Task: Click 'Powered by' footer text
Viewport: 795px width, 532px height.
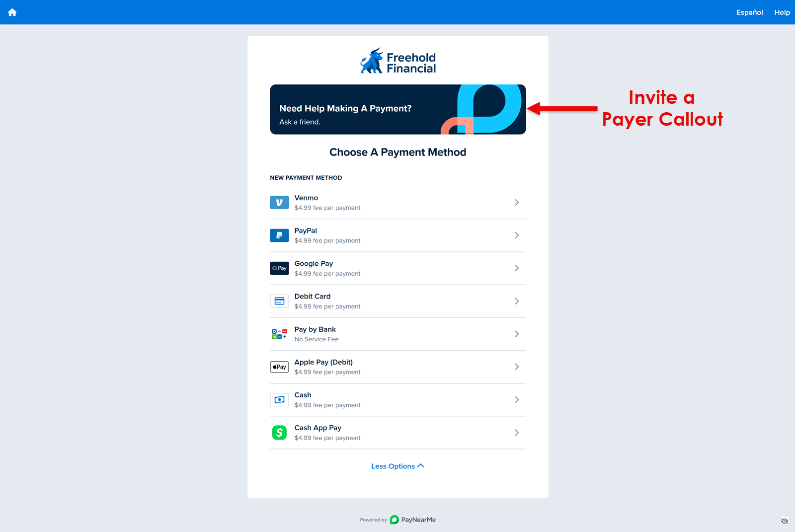Action: coord(373,520)
